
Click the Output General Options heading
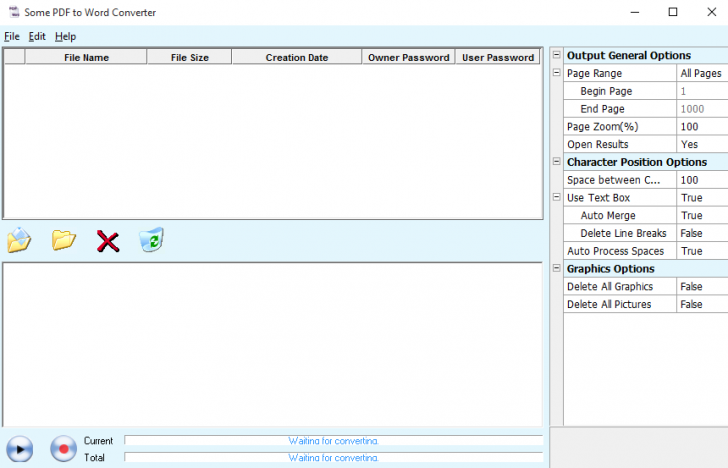(x=629, y=55)
